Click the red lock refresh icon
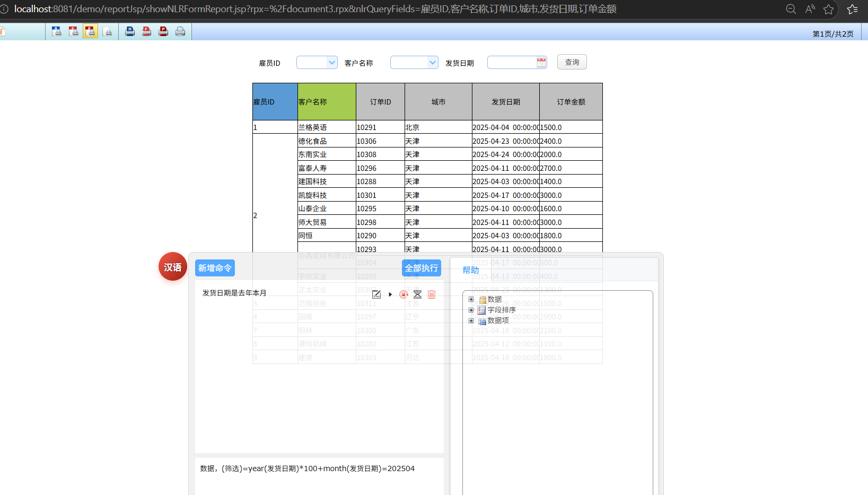868x495 pixels. (404, 294)
